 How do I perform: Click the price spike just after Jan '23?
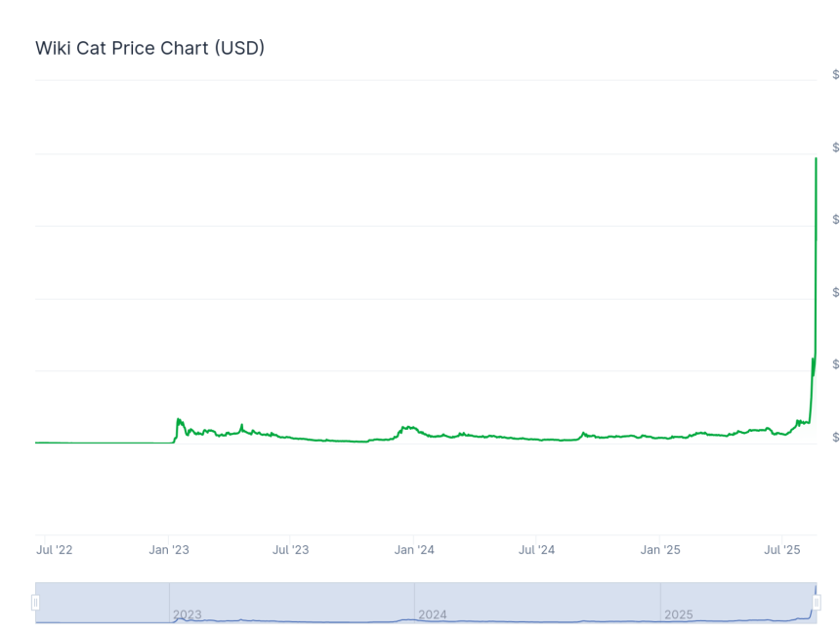(x=179, y=420)
